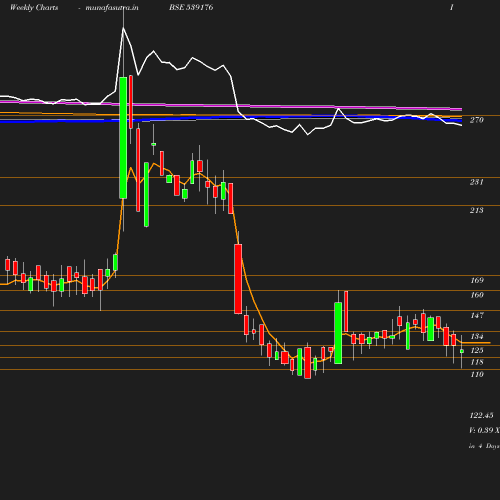Click the 169 price level label
The image size is (500, 500).
coord(477,280)
